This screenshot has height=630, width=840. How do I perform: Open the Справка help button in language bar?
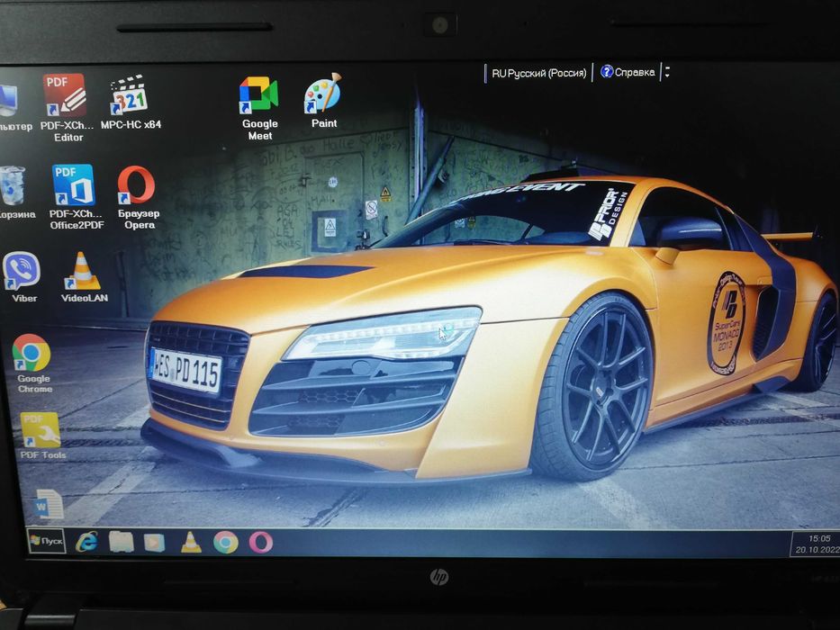click(x=628, y=72)
